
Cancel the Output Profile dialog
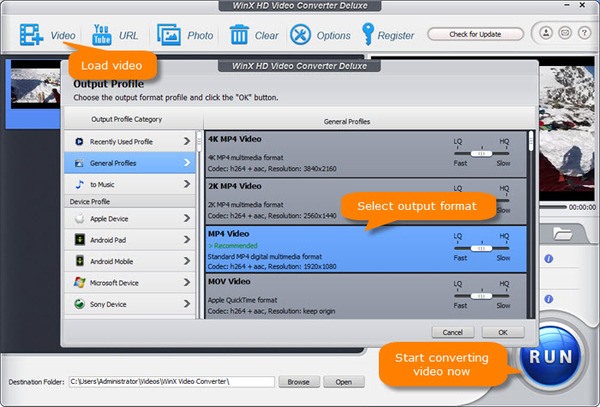pos(453,331)
